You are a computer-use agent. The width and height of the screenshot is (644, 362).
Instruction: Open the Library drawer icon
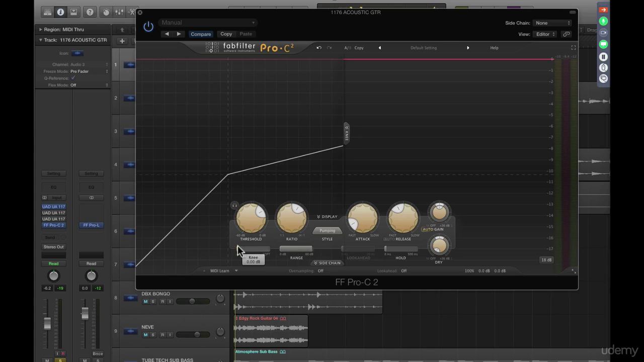[47, 12]
